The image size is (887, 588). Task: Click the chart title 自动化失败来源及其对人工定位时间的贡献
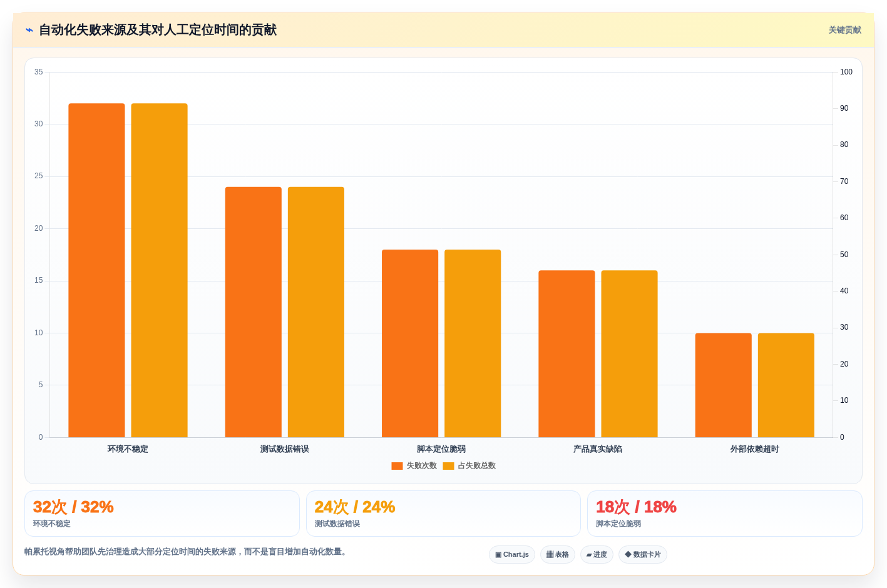pyautogui.click(x=158, y=30)
